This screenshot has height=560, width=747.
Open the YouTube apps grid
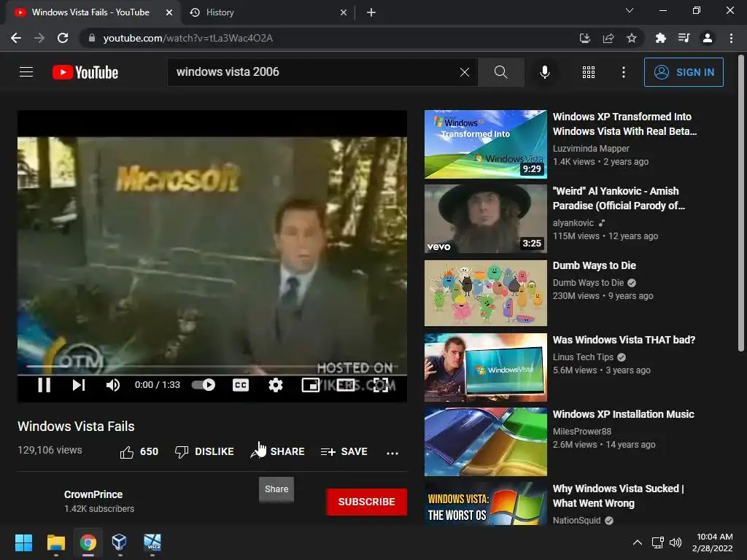589,72
